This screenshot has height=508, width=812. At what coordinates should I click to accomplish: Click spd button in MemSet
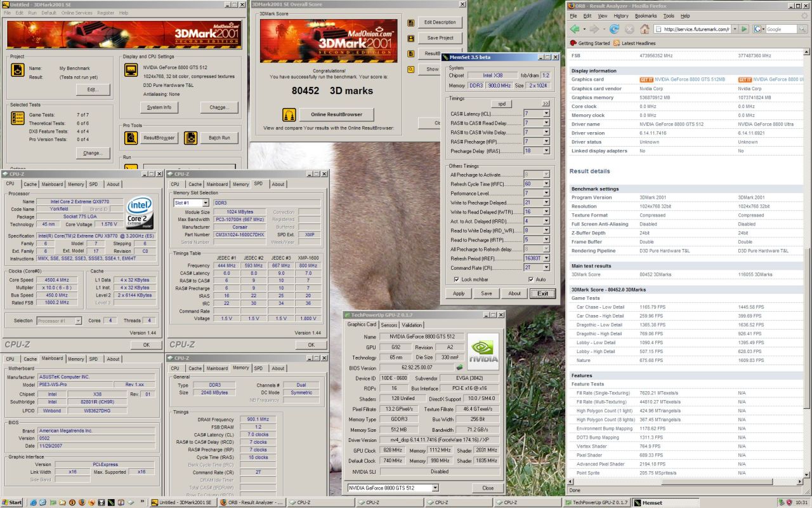click(x=501, y=104)
